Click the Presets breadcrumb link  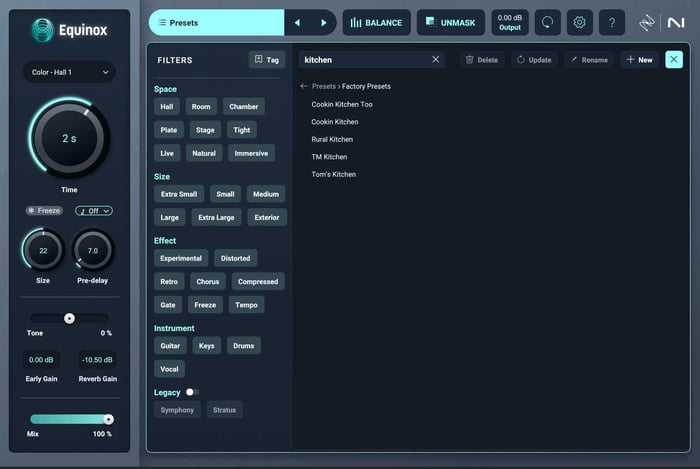pyautogui.click(x=324, y=86)
